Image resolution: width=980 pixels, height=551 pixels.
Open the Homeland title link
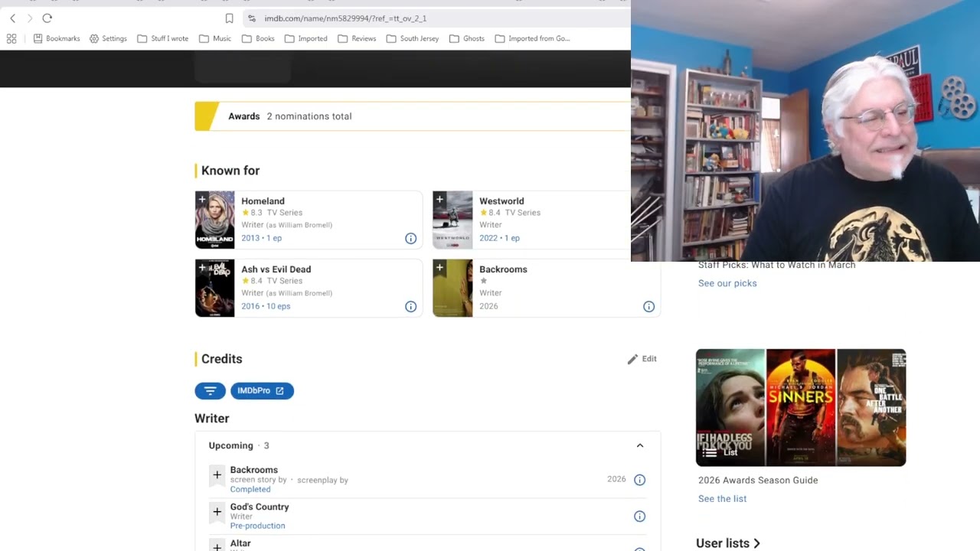click(263, 201)
